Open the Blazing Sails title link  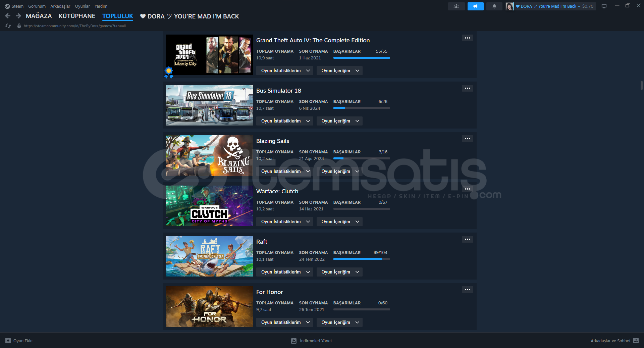pyautogui.click(x=273, y=141)
